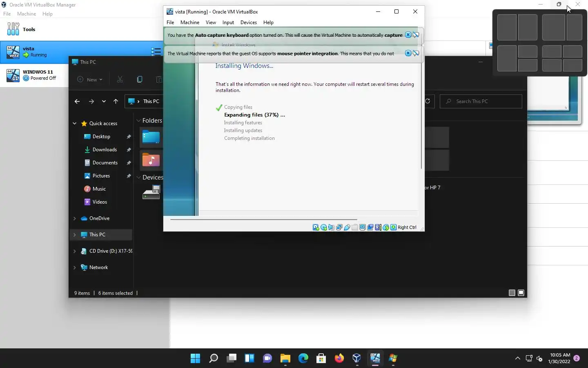Open Machine menu in VirtualBox Manager
This screenshot has height=368, width=588.
point(27,14)
